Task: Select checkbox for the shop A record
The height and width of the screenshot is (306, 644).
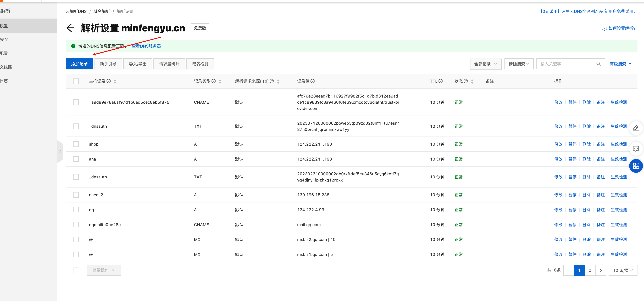Action: 76,144
